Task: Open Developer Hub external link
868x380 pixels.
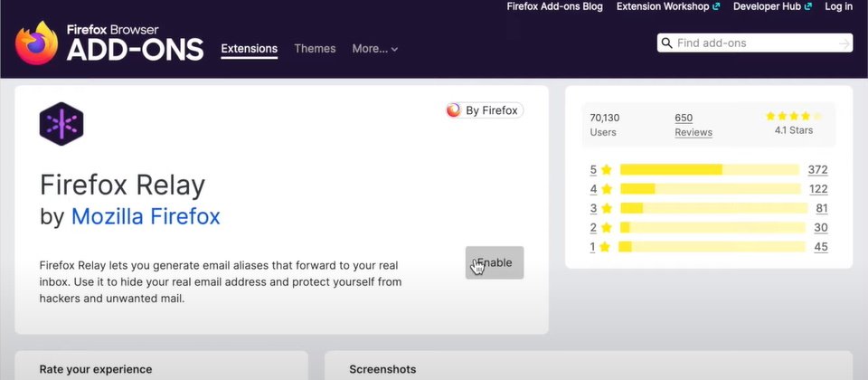Action: (x=772, y=6)
